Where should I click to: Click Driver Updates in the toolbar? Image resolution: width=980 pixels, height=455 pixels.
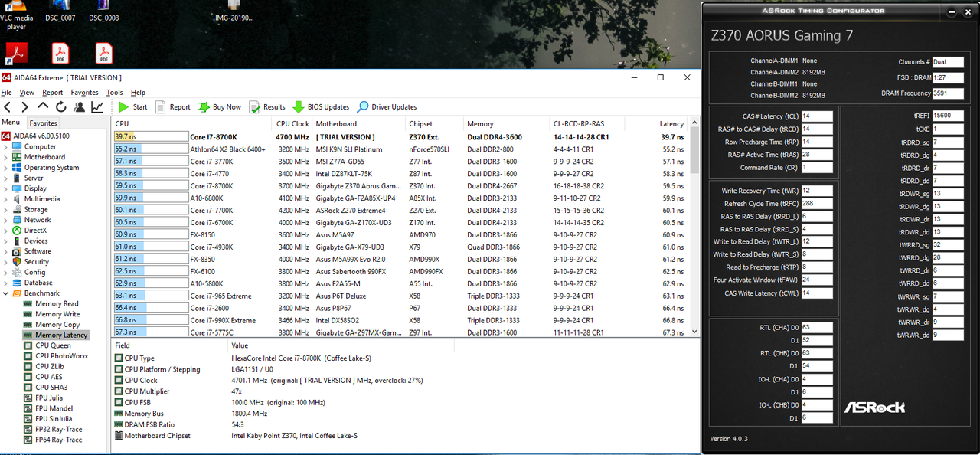pos(387,107)
